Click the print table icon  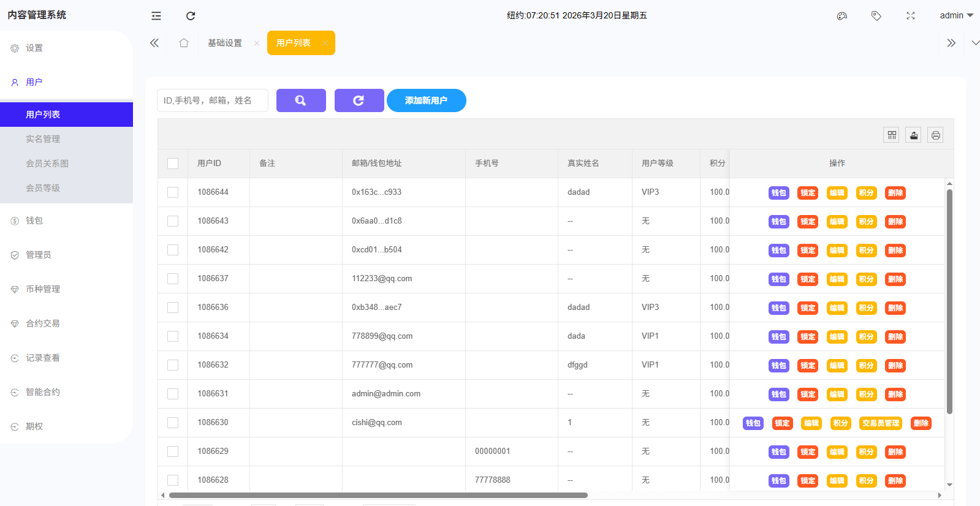coord(935,135)
